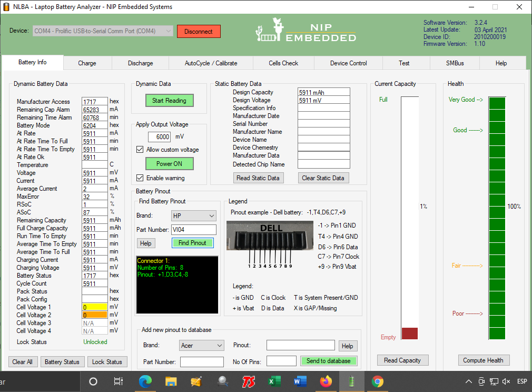The width and height of the screenshot is (532, 392).
Task: Click the Current Capacity level bar
Action: (409, 218)
